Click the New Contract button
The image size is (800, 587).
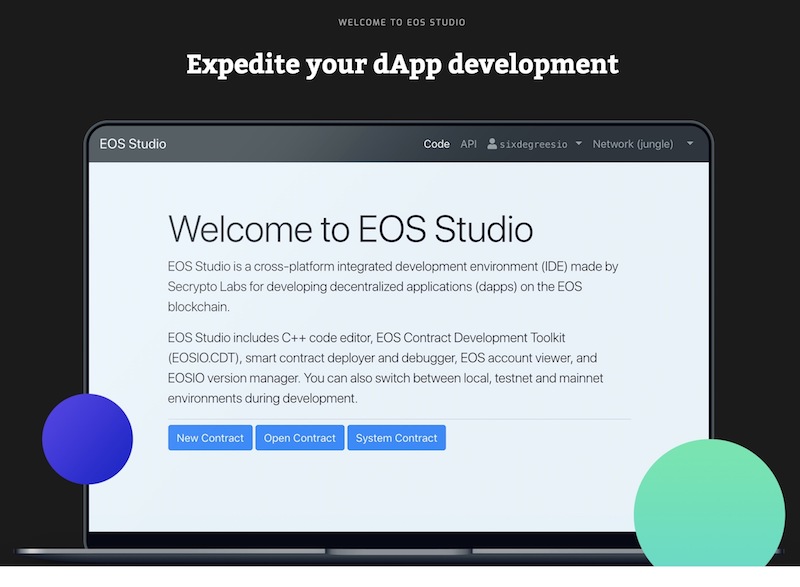click(x=210, y=438)
